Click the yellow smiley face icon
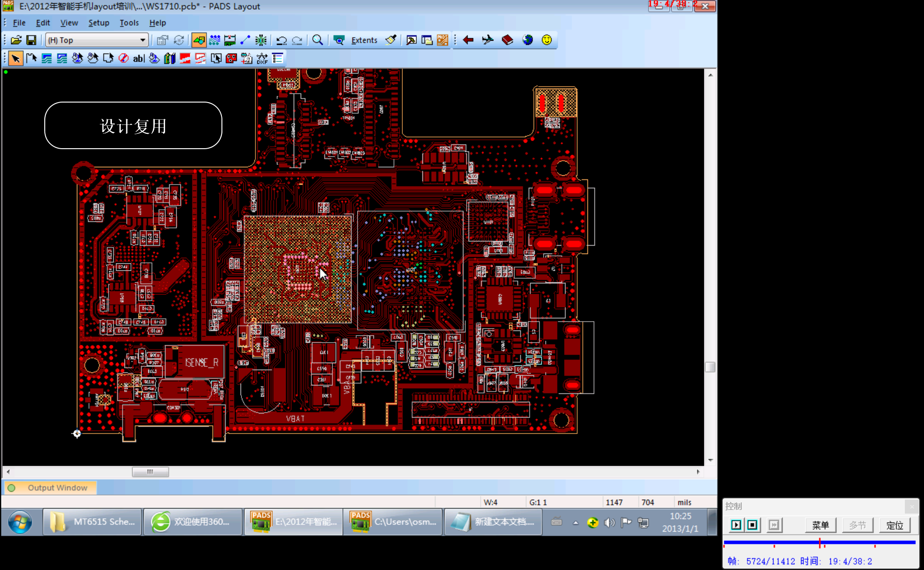924x570 pixels. (547, 40)
